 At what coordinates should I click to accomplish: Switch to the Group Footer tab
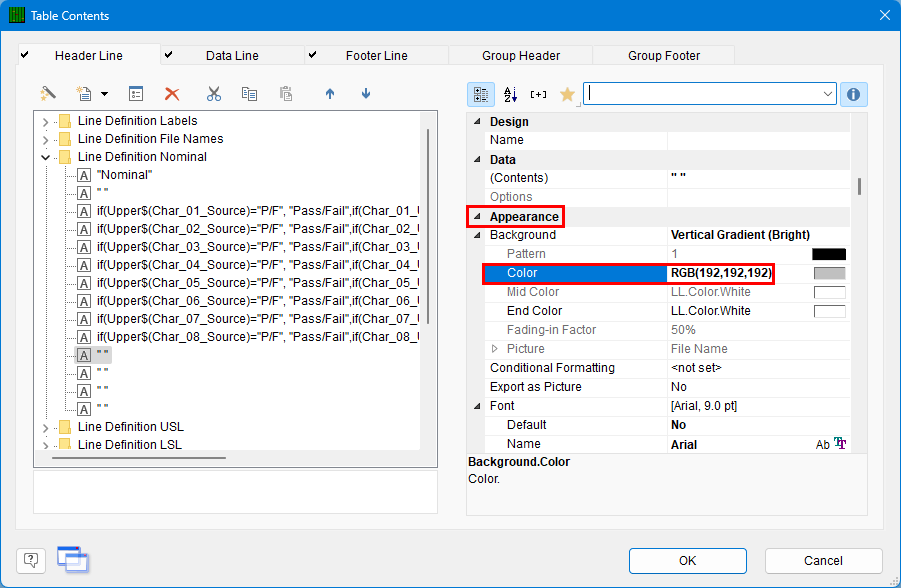[x=664, y=55]
